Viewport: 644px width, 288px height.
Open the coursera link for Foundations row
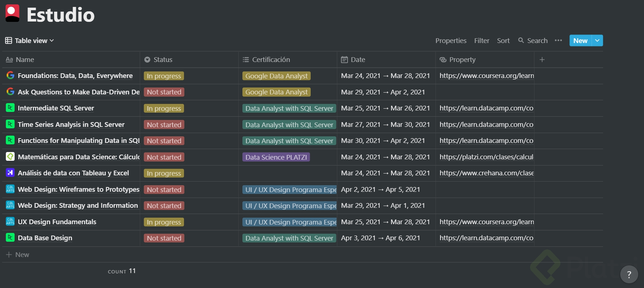(x=486, y=76)
